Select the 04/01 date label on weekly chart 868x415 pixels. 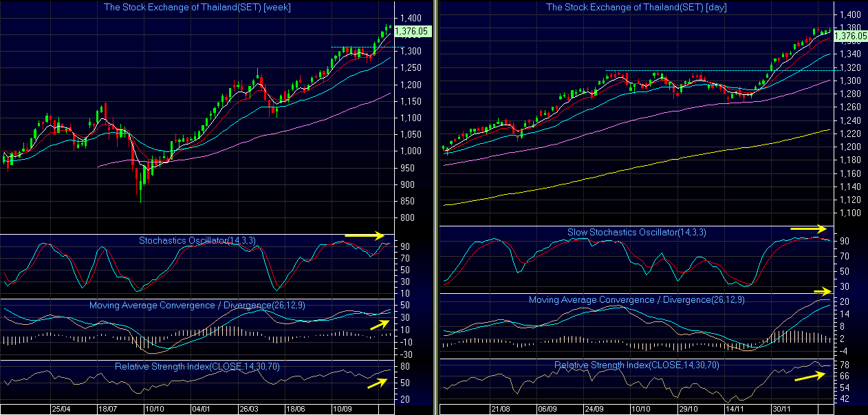pyautogui.click(x=201, y=409)
